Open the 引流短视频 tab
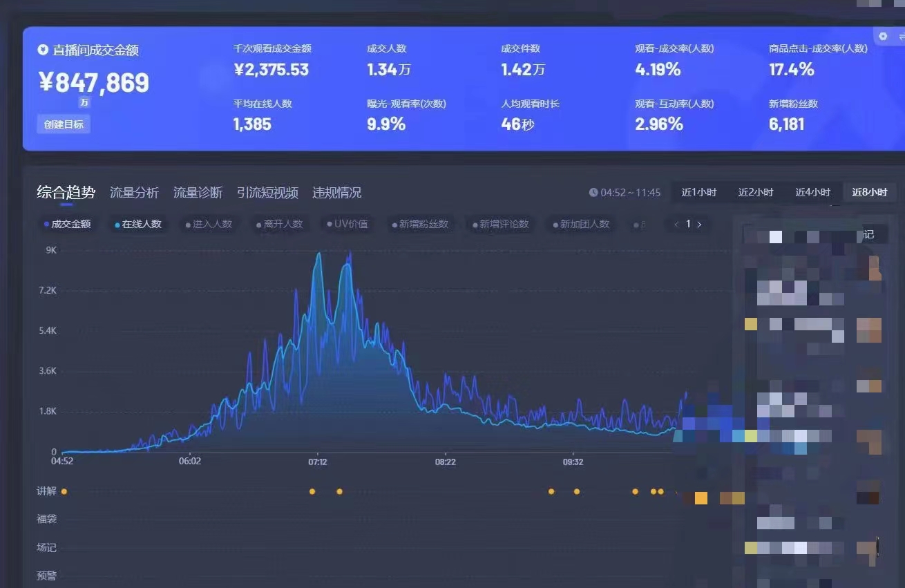 click(x=267, y=193)
